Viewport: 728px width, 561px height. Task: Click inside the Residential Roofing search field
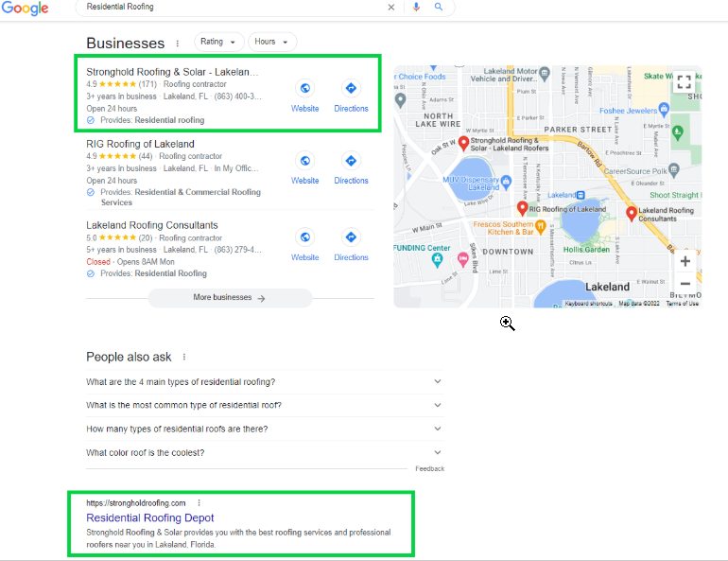pos(227,7)
